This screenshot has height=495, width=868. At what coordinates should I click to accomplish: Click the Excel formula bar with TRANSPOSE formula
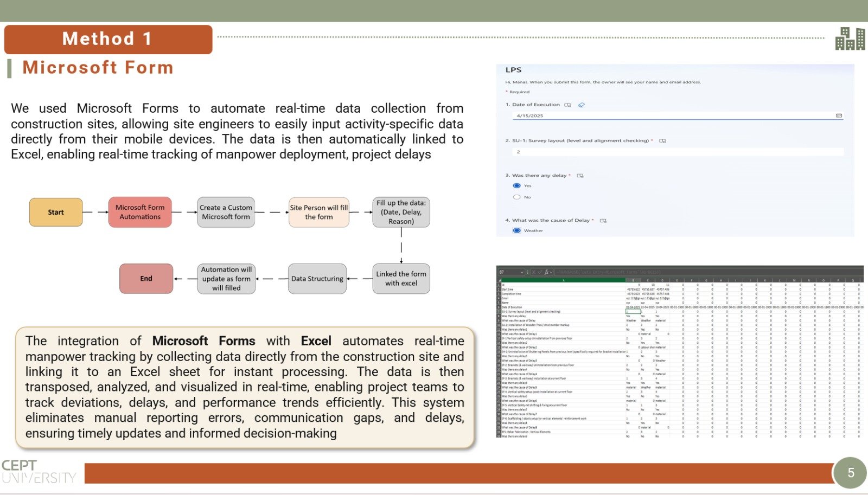(x=709, y=272)
